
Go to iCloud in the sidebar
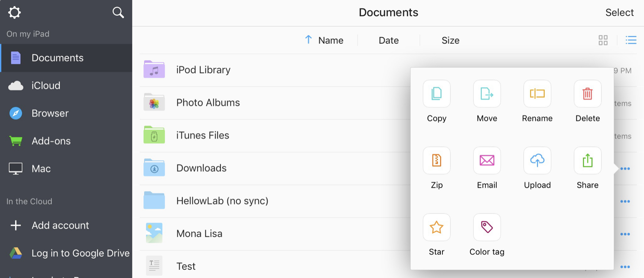tap(66, 86)
